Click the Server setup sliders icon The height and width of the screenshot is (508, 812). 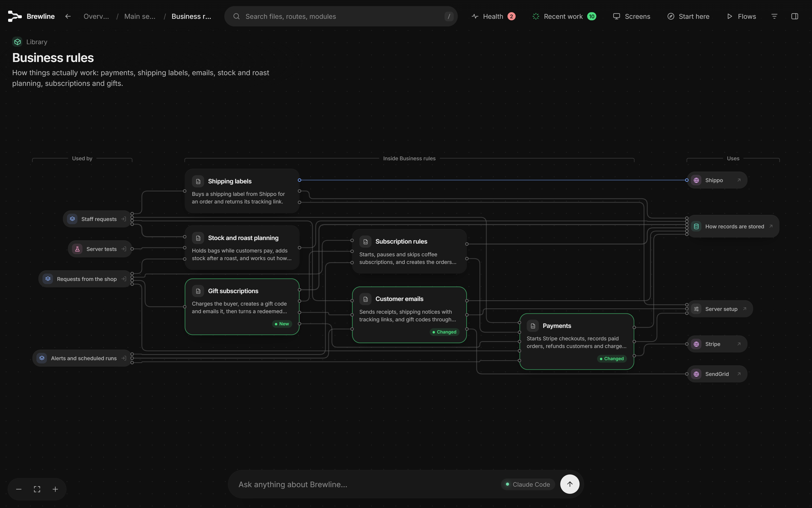point(696,309)
